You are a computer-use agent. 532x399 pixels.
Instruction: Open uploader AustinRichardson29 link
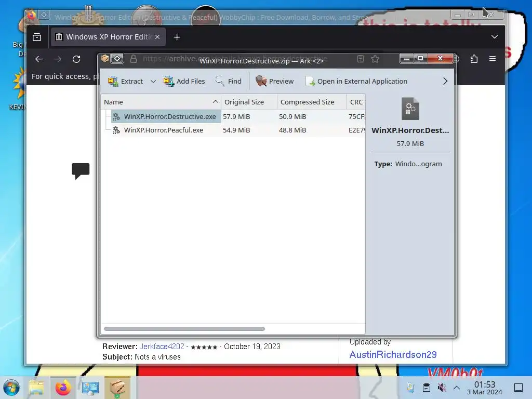(393, 354)
